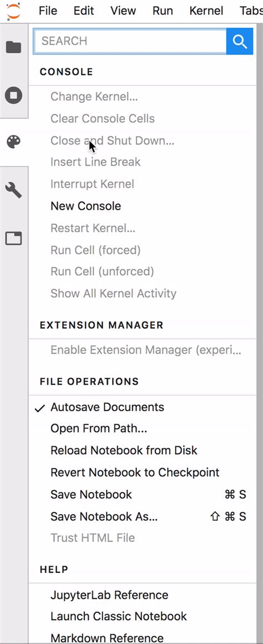
Task: Open the Tabs panel sidebar icon
Action: pyautogui.click(x=13, y=238)
